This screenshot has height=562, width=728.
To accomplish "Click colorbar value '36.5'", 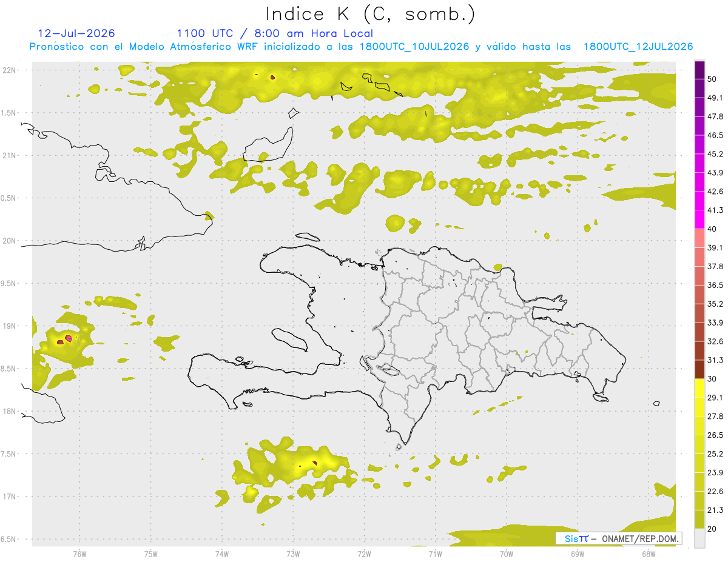I will [715, 286].
